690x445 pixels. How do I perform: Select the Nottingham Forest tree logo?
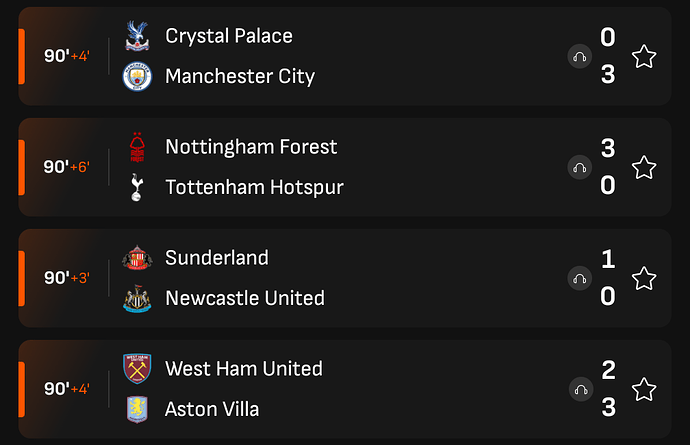point(135,147)
